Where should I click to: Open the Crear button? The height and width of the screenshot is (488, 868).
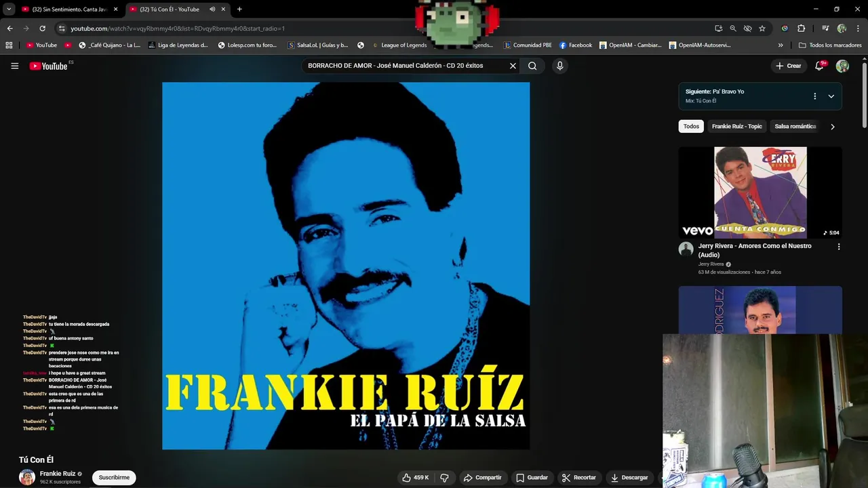789,66
